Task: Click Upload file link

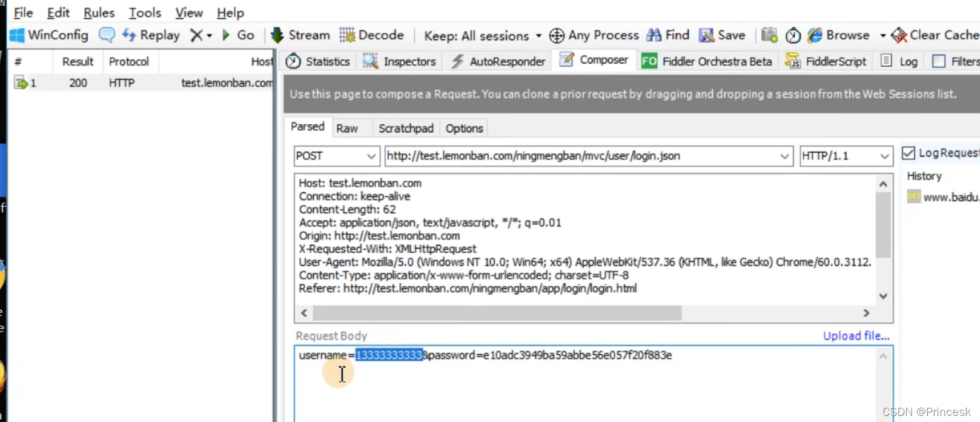Action: click(856, 336)
